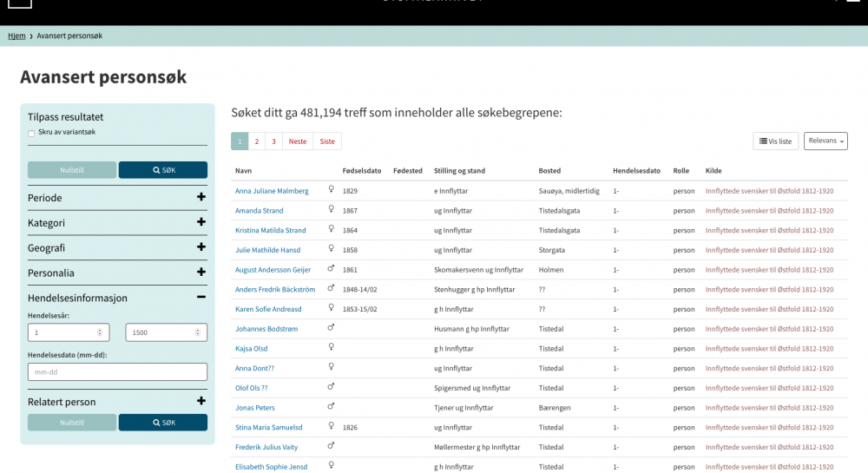Open person record Jonas Peters

tap(254, 408)
